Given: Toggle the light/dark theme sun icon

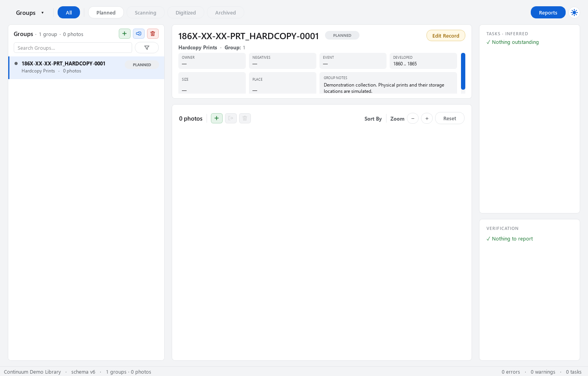Looking at the screenshot, I should pyautogui.click(x=574, y=13).
